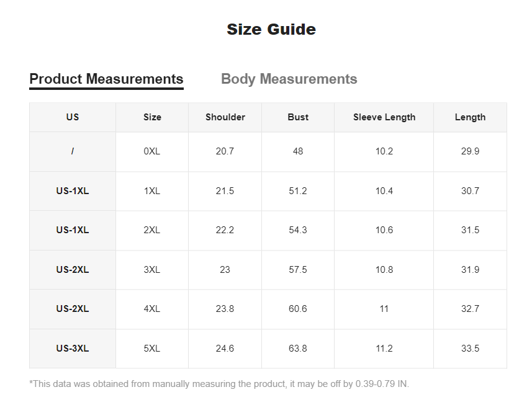Click the Sleeve Length column header
The image size is (532, 400).
tap(384, 117)
